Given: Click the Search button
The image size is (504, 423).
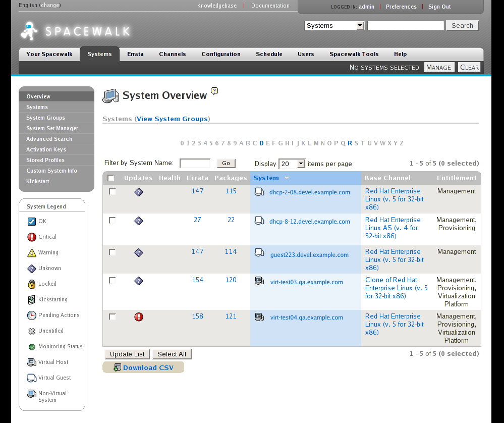Looking at the screenshot, I should 462,25.
